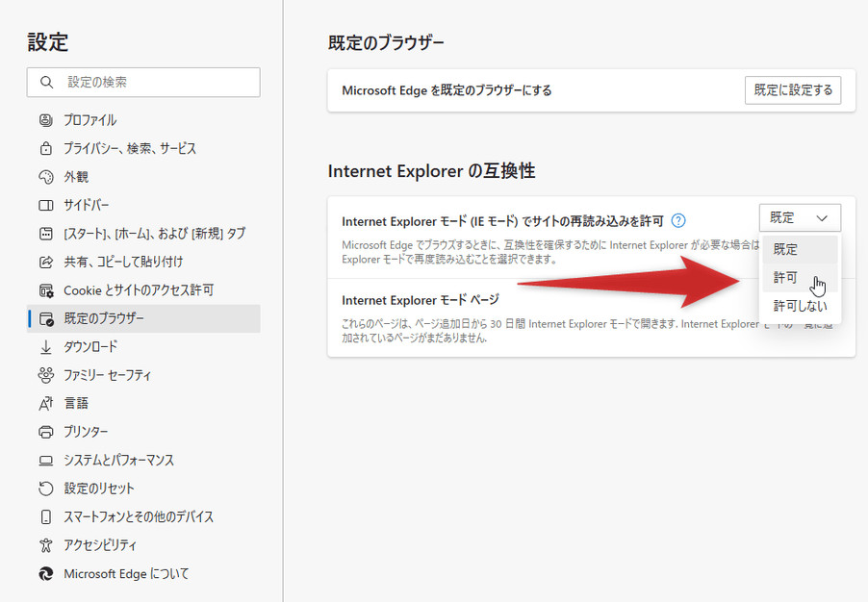Open the IE mode reload dropdown

point(800,218)
